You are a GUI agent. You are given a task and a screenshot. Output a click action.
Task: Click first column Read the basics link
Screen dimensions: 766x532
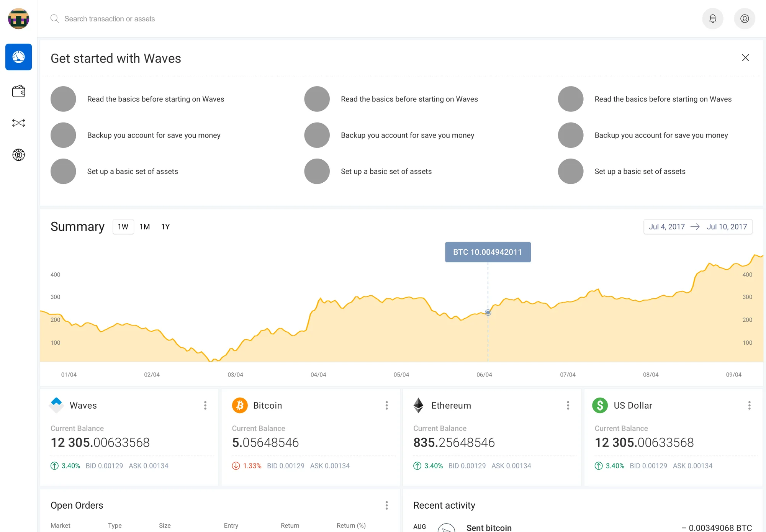click(x=155, y=99)
